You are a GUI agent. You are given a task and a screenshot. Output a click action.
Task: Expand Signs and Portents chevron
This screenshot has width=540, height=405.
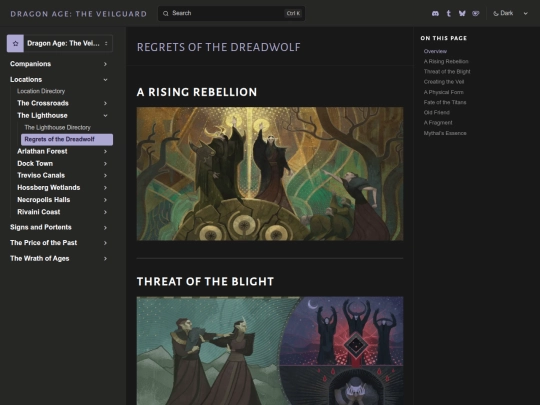click(105, 228)
